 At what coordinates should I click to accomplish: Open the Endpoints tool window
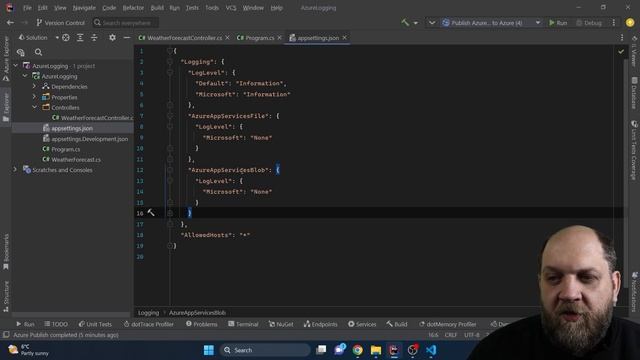tap(320, 324)
